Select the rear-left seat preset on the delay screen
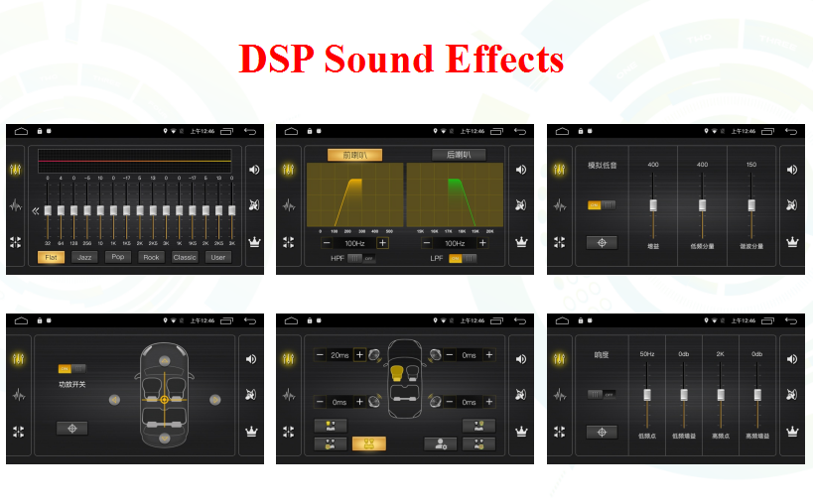The image size is (813, 504). (331, 443)
